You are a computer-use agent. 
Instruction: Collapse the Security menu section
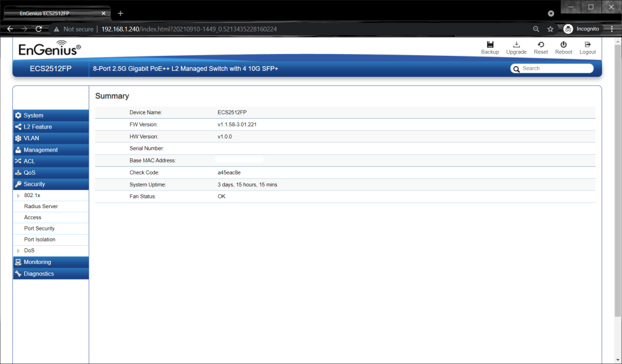click(51, 184)
